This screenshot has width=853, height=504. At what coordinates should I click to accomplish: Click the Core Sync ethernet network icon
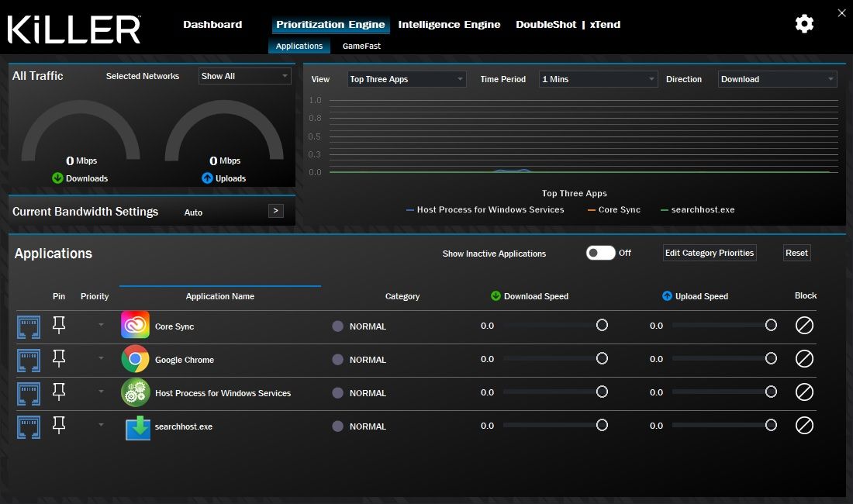pos(28,326)
